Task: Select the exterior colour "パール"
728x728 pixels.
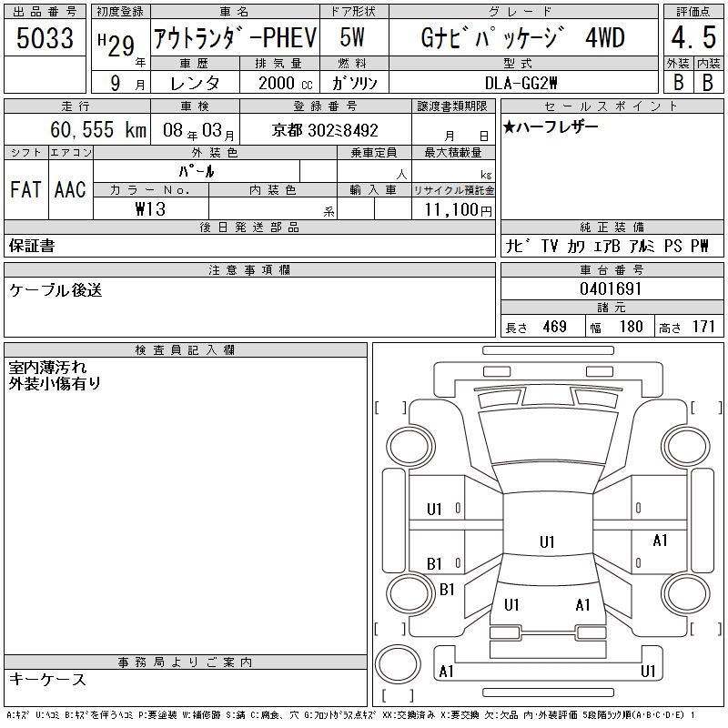Action: click(x=197, y=171)
